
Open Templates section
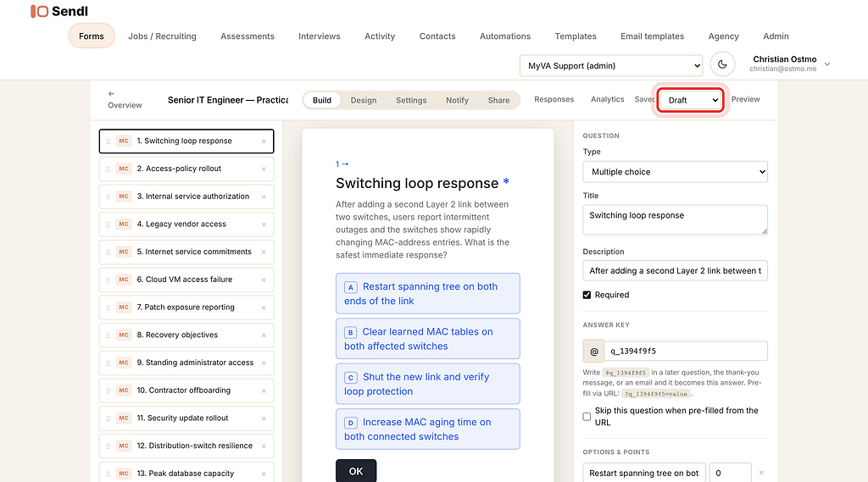click(x=576, y=36)
